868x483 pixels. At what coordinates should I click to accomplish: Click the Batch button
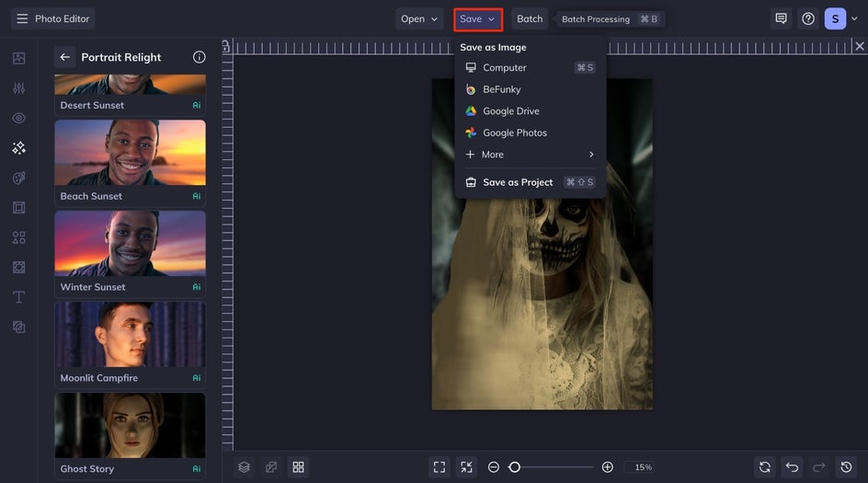click(530, 18)
